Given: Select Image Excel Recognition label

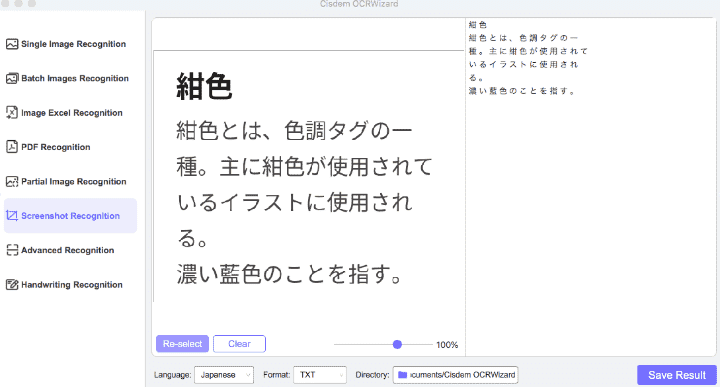Looking at the screenshot, I should point(72,113).
